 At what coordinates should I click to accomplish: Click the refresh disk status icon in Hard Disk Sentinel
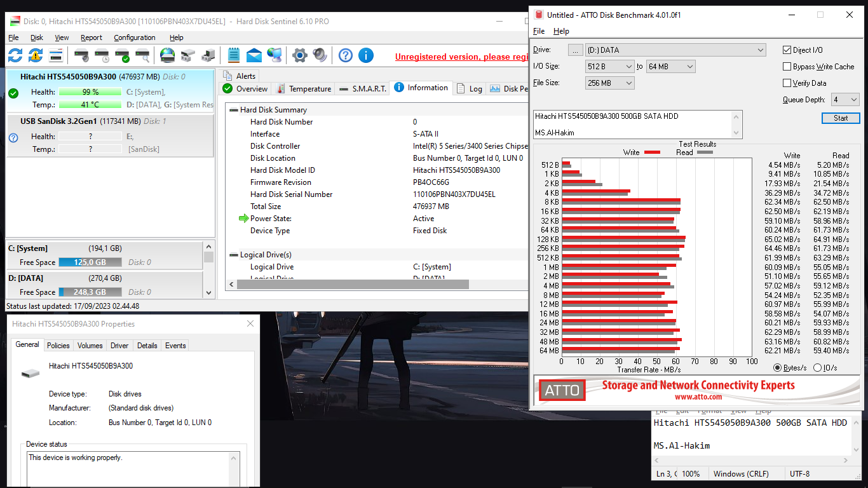tap(15, 55)
